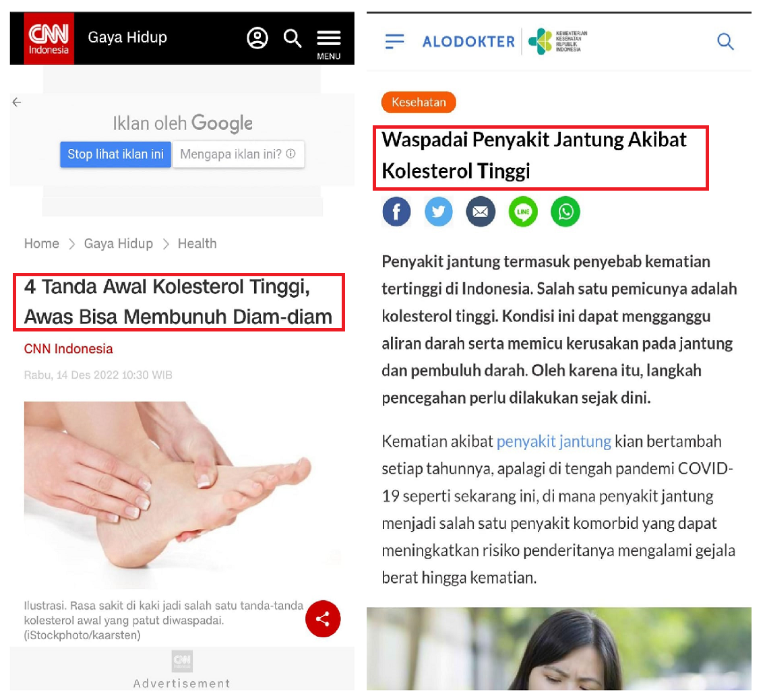Open the penyakit jantung hyperlink
The width and height of the screenshot is (767, 700).
tap(554, 441)
